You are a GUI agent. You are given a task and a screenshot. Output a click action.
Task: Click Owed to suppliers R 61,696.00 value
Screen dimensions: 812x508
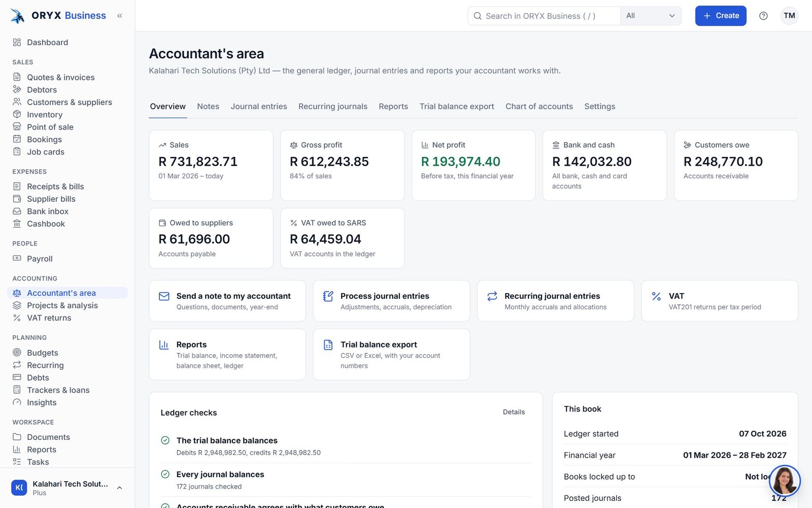tap(194, 239)
